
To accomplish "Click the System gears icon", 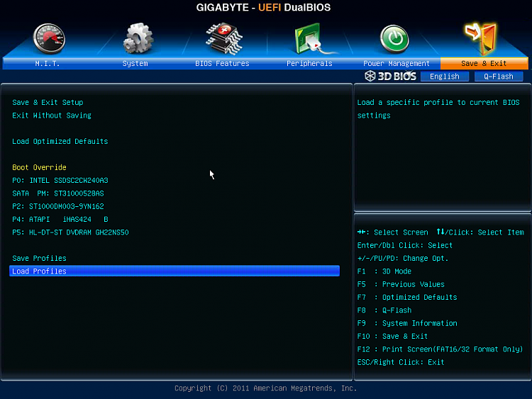I will pos(138,38).
